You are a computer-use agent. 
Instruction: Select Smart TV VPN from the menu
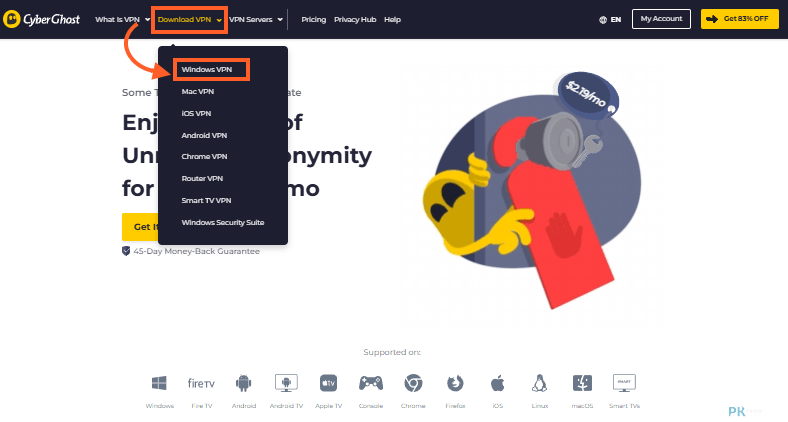click(206, 200)
